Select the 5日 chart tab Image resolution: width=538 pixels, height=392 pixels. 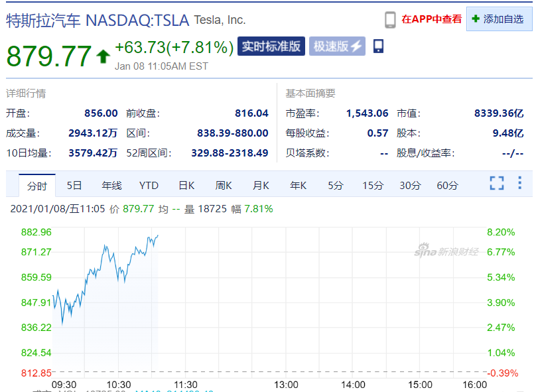74,185
